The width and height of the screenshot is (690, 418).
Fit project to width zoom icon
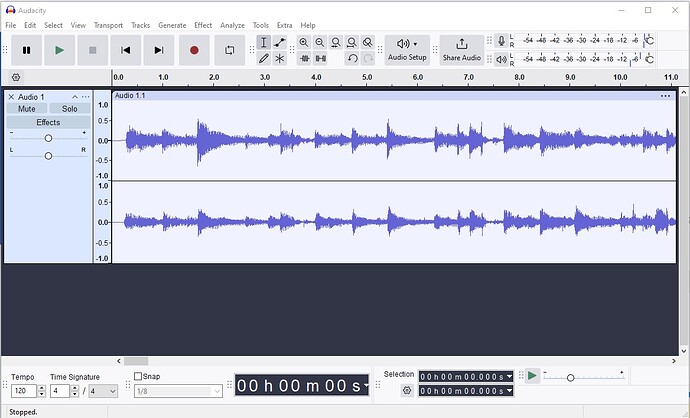coord(352,42)
